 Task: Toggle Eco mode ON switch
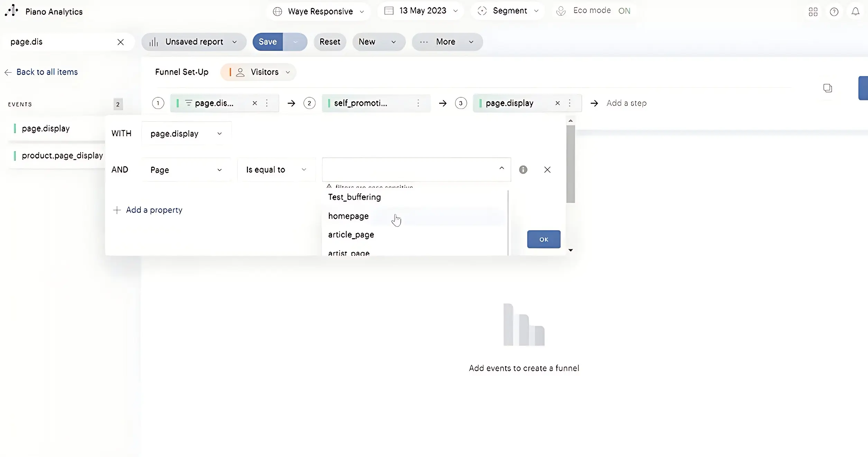(624, 11)
